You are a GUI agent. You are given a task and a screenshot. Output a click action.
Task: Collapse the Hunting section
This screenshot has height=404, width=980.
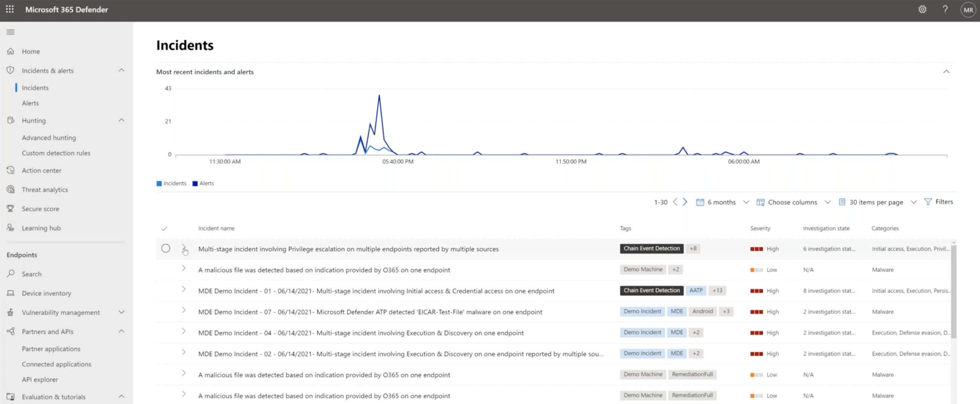(121, 120)
